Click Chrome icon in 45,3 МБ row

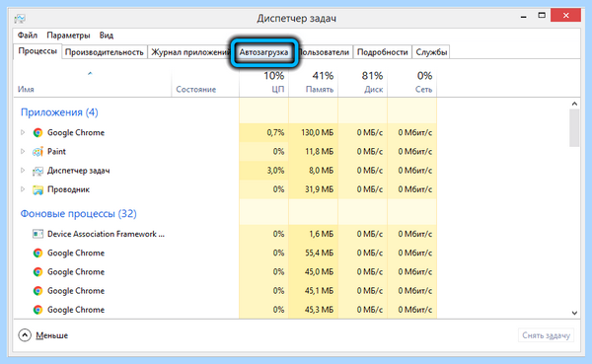[37, 310]
